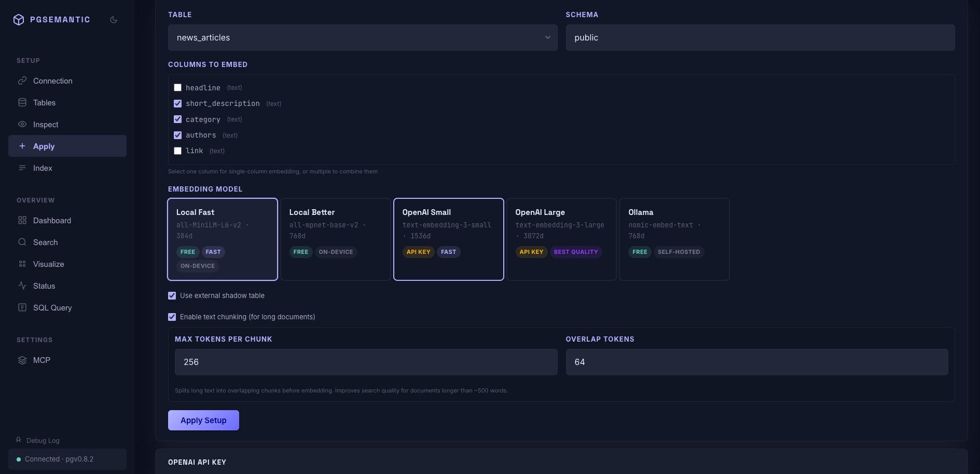Image resolution: width=980 pixels, height=474 pixels.
Task: Click the Apply Setup button
Action: click(x=203, y=420)
